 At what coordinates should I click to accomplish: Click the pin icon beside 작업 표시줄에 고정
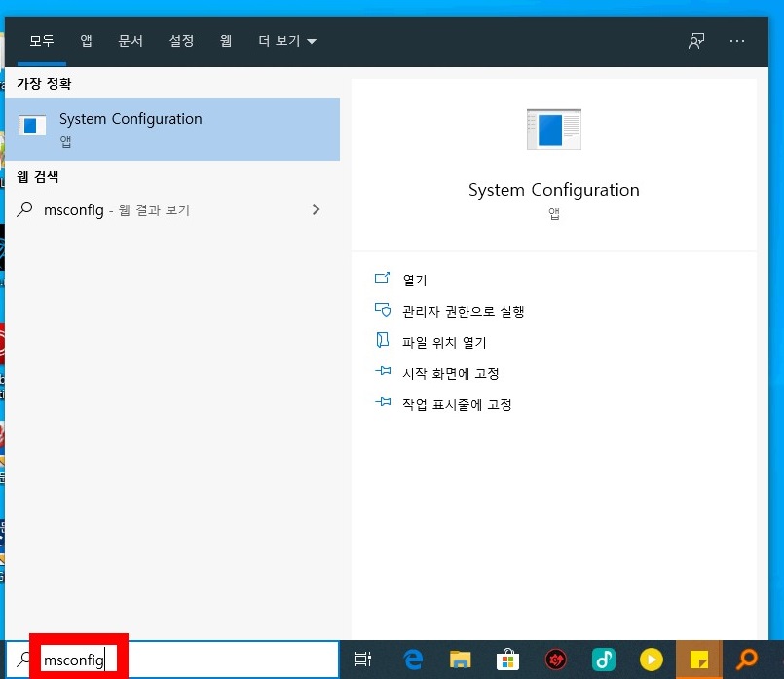[x=383, y=402]
